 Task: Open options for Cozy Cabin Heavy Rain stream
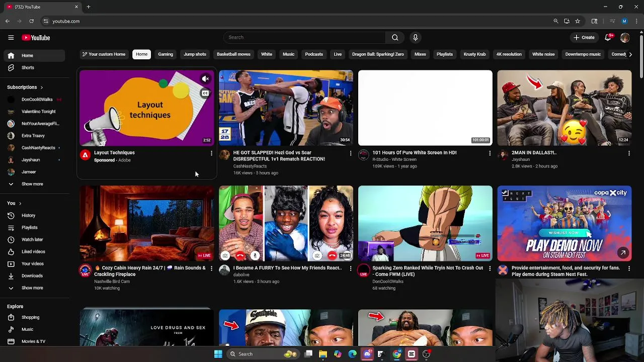[x=211, y=268]
